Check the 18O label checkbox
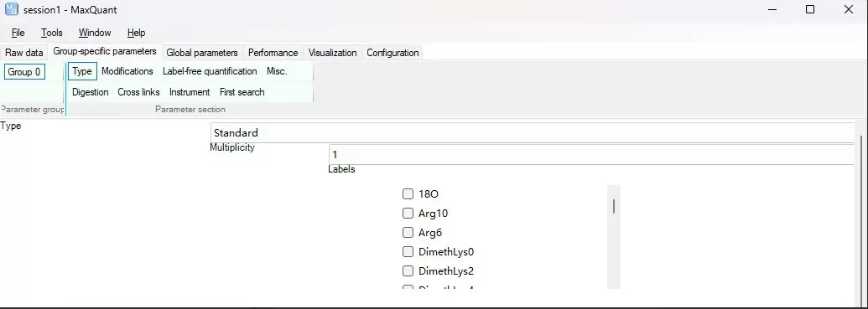This screenshot has width=868, height=309. pos(408,194)
